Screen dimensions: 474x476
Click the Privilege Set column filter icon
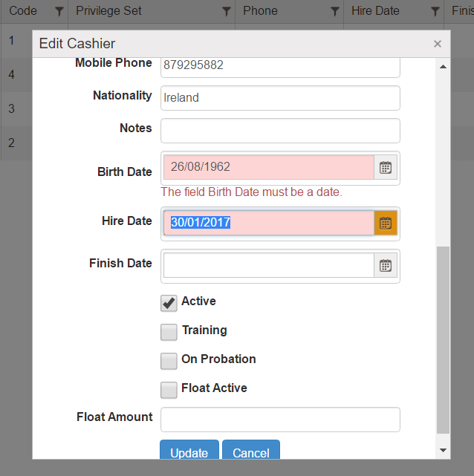227,11
